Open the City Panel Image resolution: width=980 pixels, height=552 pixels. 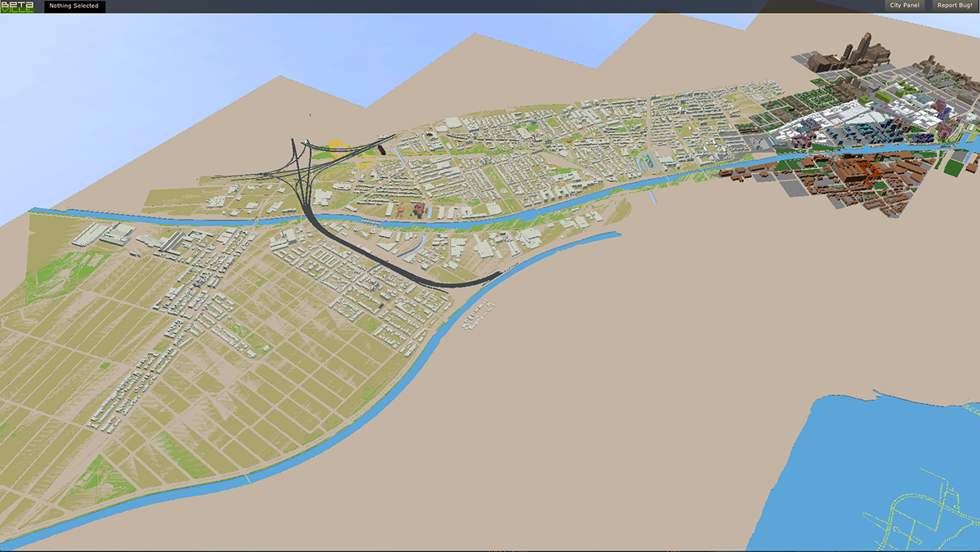coord(905,6)
